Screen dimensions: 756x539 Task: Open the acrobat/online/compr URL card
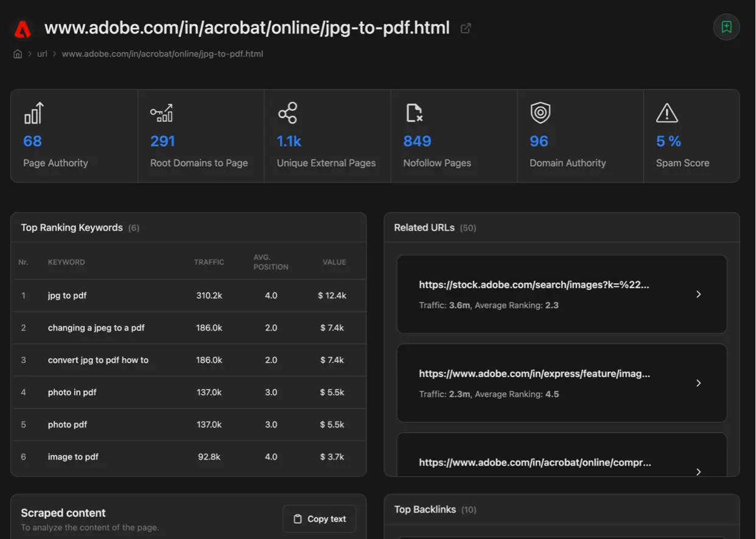coord(562,455)
